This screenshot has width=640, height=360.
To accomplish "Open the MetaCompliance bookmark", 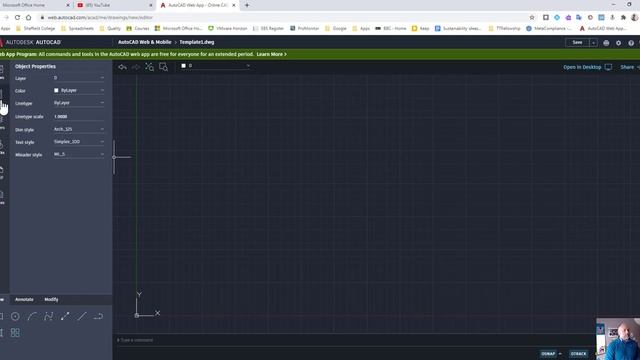I will click(x=549, y=29).
